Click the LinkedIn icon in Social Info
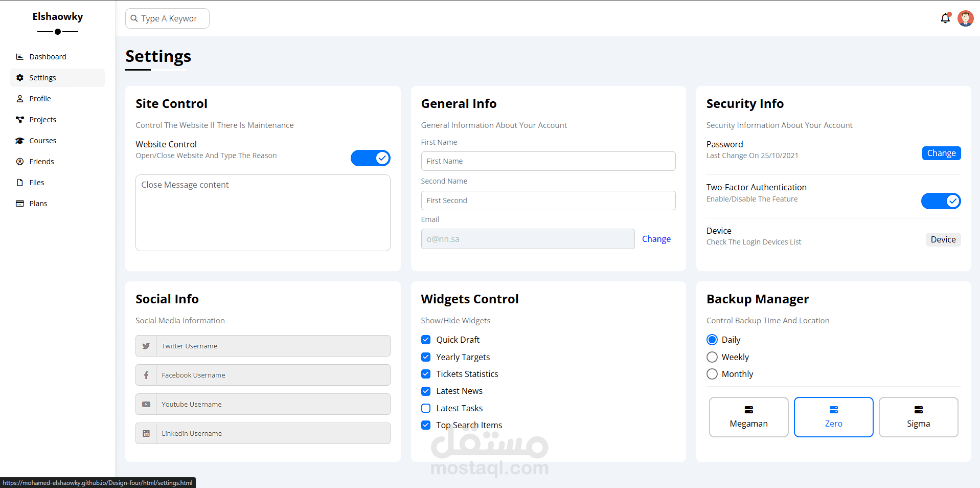This screenshot has width=980, height=488. click(x=146, y=434)
